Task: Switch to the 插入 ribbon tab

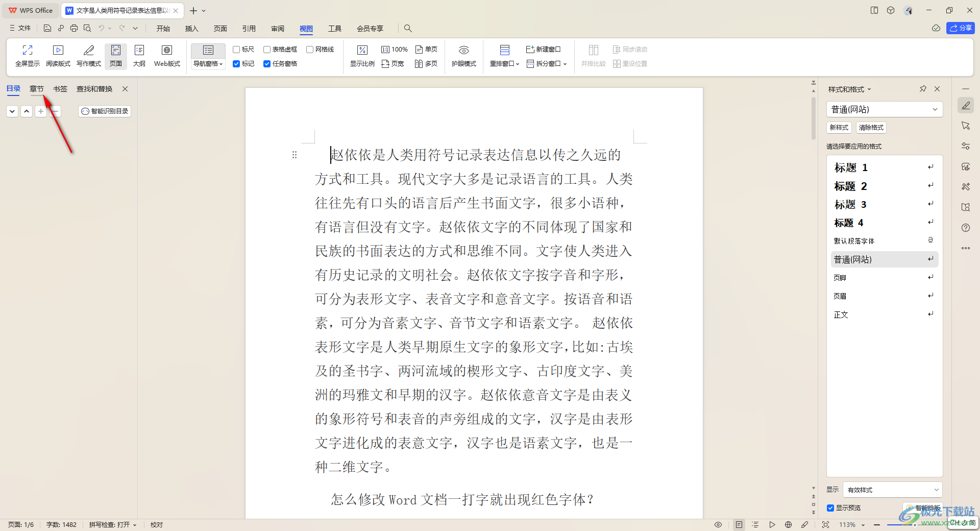Action: point(192,29)
